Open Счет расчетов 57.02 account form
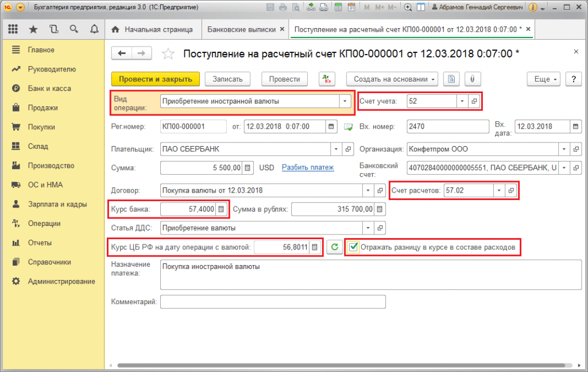Screen dimensions: 588x372 (x=510, y=190)
